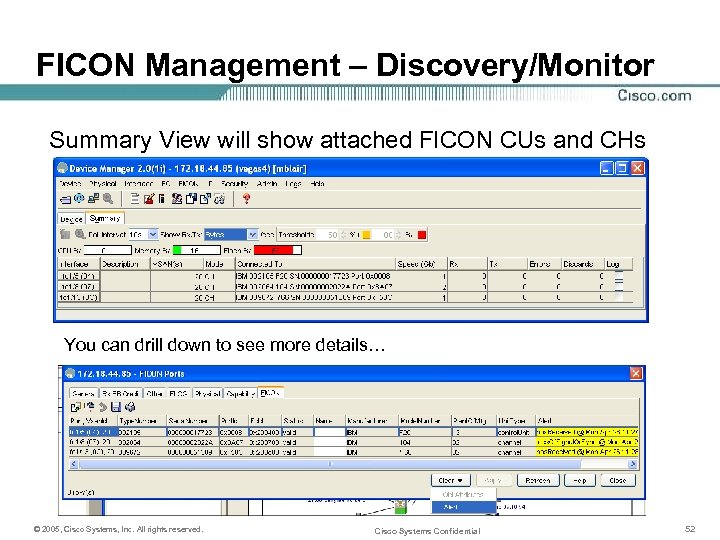The height and width of the screenshot is (540, 720).
Task: Click the Apply button in FICON Ports
Action: 492,480
